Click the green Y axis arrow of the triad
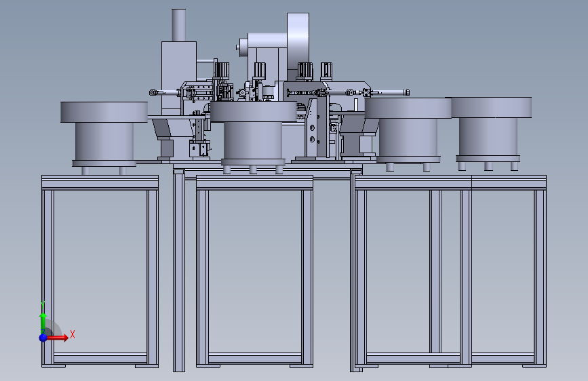 point(43,322)
